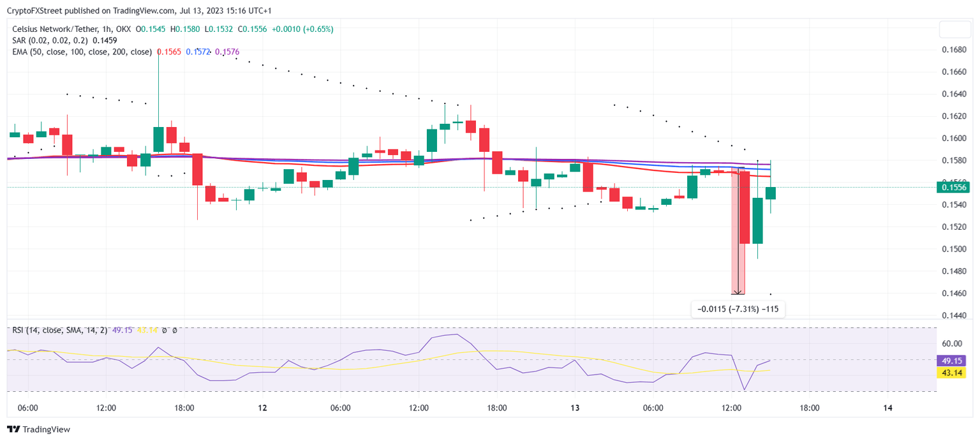The image size is (980, 441).
Task: Click the yellow RSI SMA axis label 43.14
Action: (x=952, y=372)
